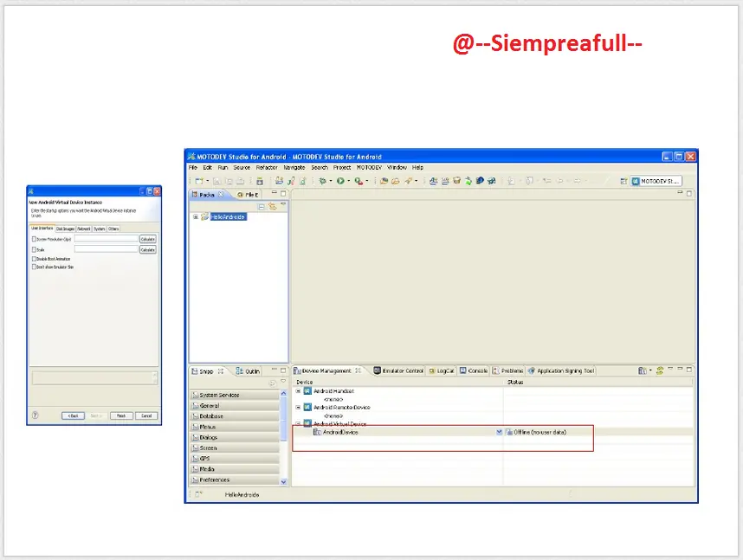Click the green Run toolbar icon
Viewport: 743px width, 560px height.
340,181
